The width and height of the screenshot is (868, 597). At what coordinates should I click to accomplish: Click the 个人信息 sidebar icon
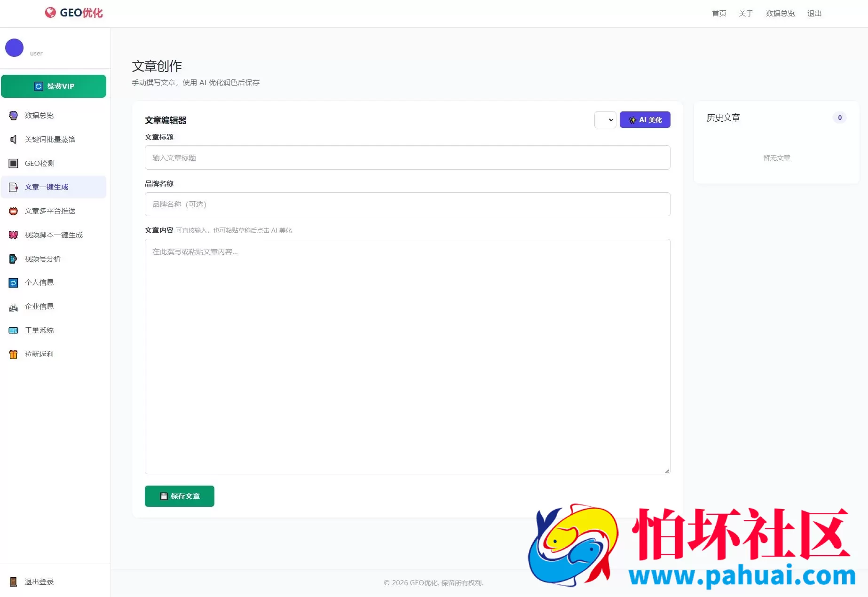[13, 283]
